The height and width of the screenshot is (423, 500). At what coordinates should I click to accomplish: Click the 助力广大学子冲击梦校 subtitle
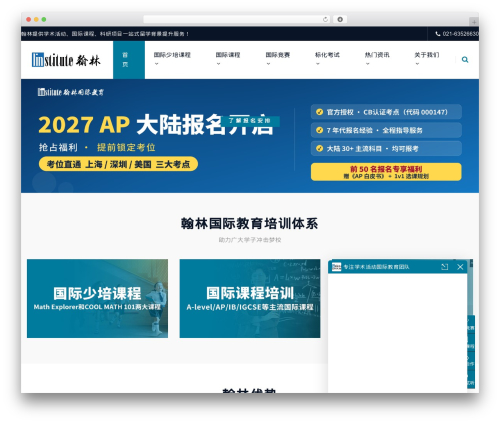pos(250,240)
